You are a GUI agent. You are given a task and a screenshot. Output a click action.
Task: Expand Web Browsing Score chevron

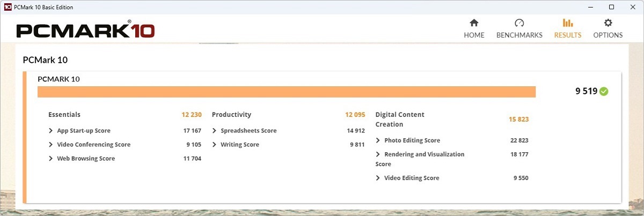(51, 159)
